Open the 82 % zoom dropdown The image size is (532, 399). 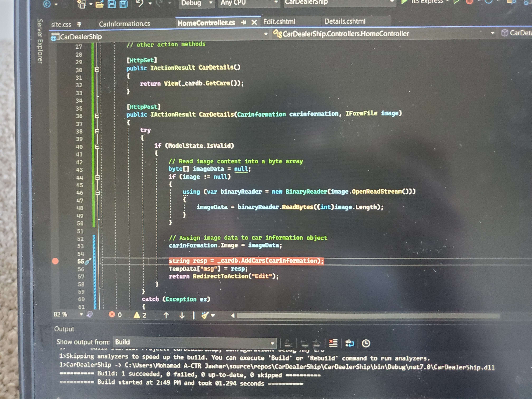point(81,315)
